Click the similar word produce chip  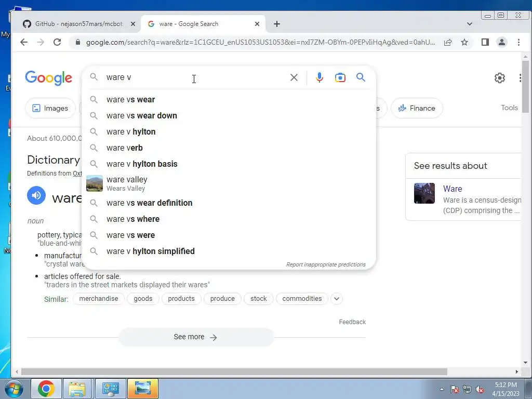[x=222, y=299]
